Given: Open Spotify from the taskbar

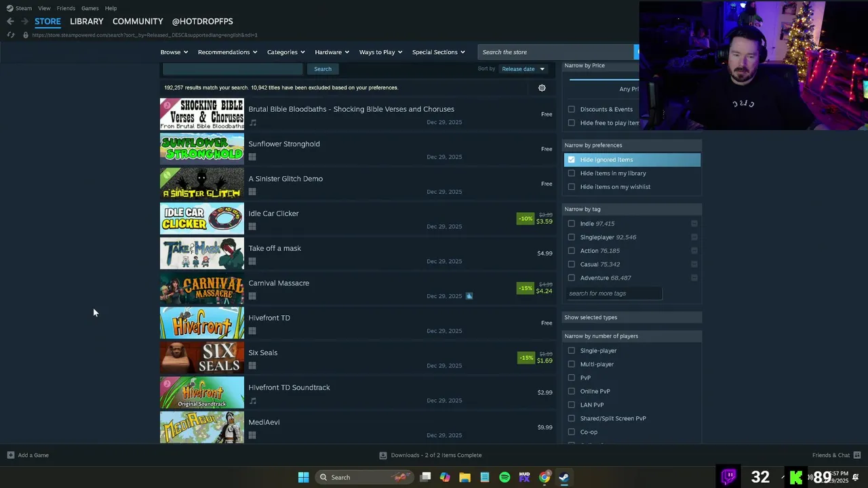Looking at the screenshot, I should click(505, 477).
